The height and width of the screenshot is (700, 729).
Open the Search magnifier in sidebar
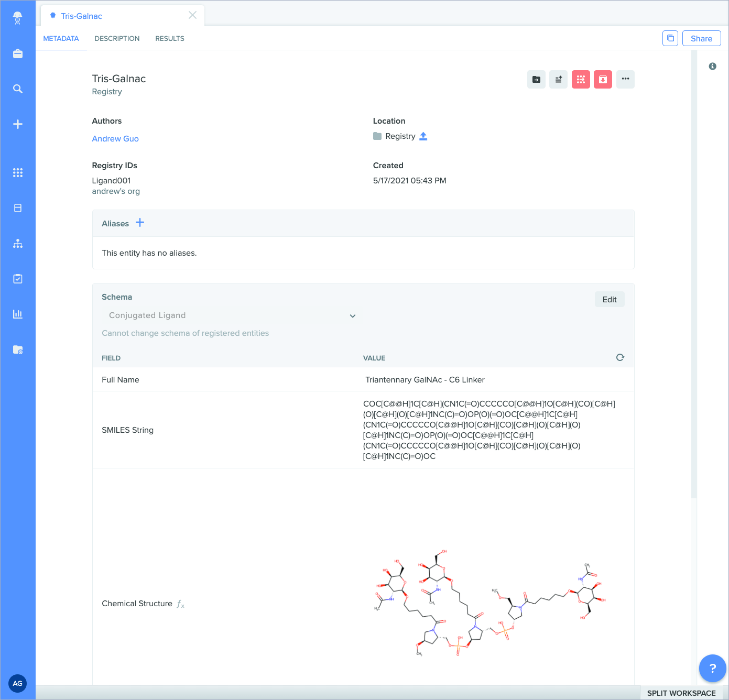(17, 89)
